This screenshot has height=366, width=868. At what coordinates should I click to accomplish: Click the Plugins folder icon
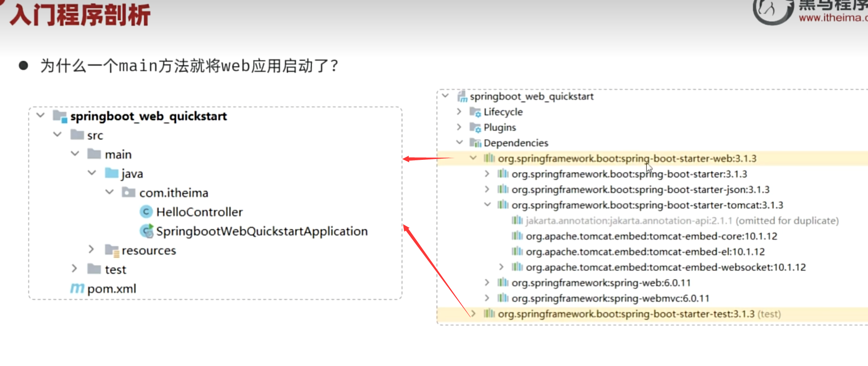click(x=475, y=127)
